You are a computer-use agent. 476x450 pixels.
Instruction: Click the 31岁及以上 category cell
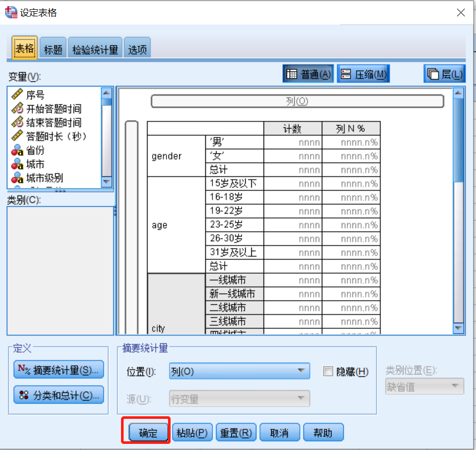(234, 252)
